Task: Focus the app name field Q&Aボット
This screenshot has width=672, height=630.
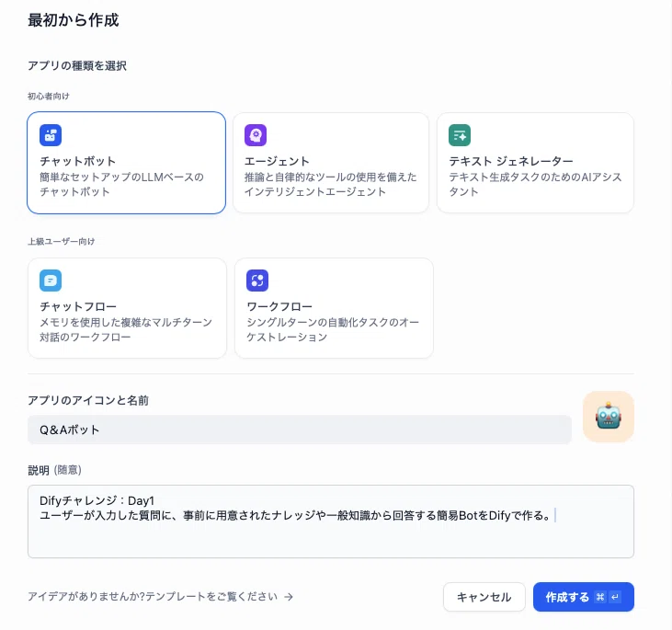Action: point(300,430)
